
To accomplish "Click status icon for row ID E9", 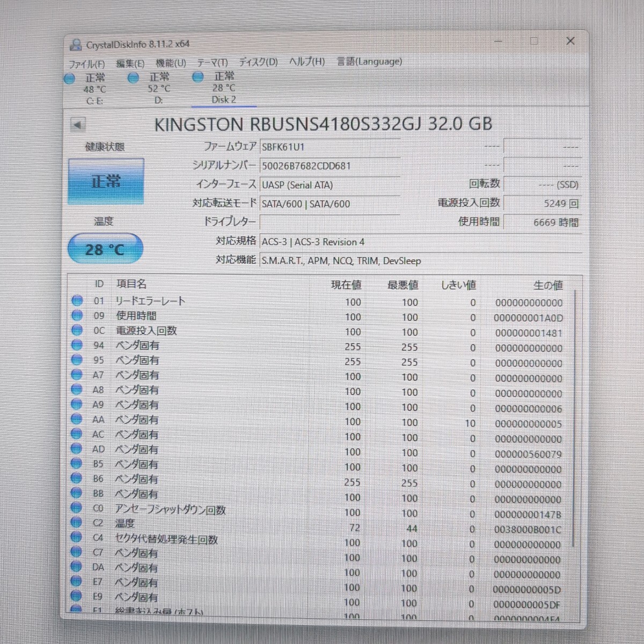I will coord(76,596).
